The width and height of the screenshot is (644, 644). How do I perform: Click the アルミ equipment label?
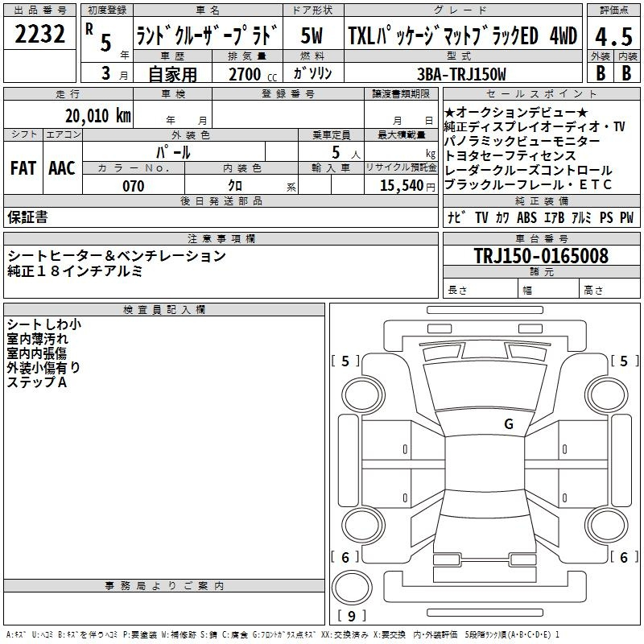click(581, 217)
